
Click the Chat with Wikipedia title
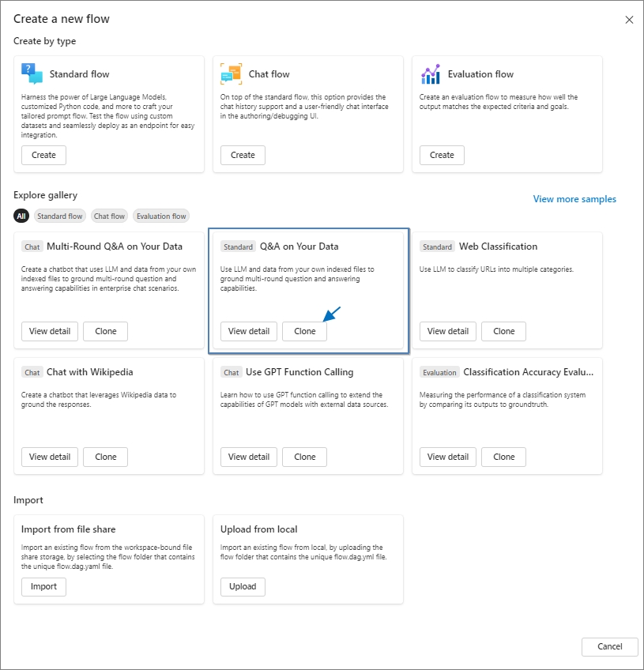point(90,372)
